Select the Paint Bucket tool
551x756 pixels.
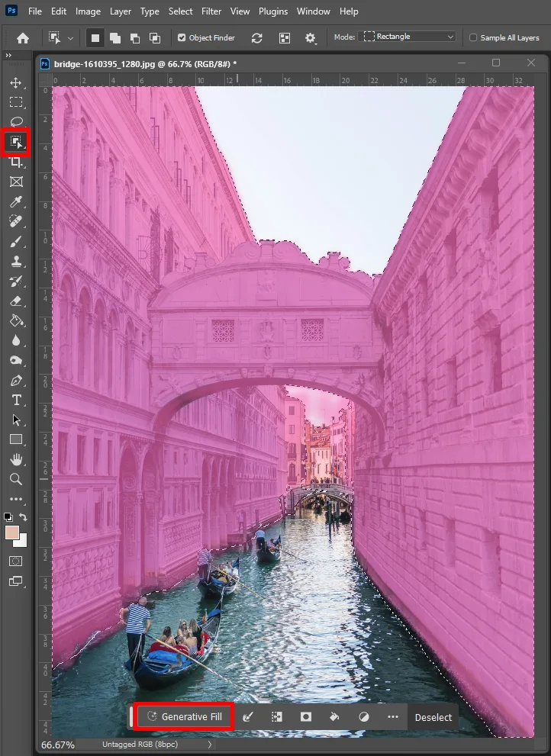pos(16,320)
